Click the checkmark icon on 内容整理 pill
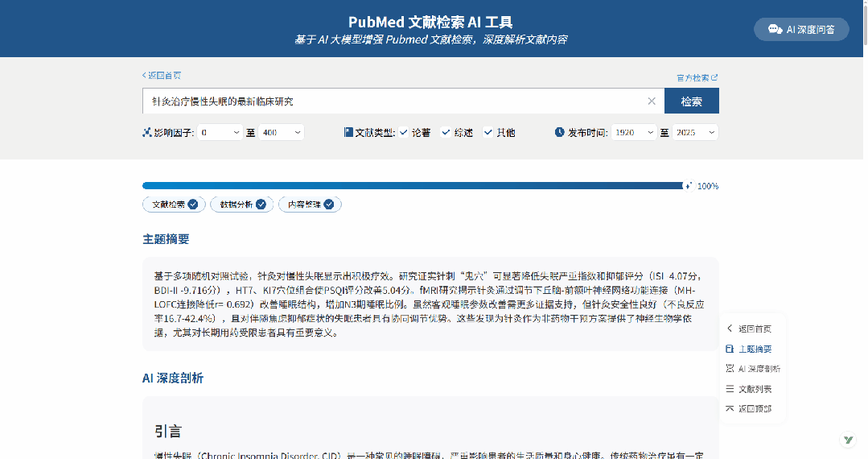This screenshot has height=459, width=868. tap(329, 205)
